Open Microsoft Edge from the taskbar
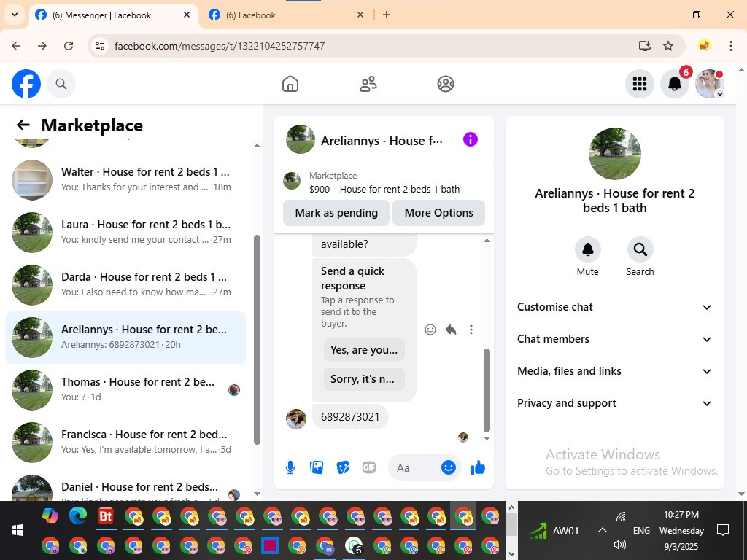Viewport: 747px width, 560px height. click(77, 516)
